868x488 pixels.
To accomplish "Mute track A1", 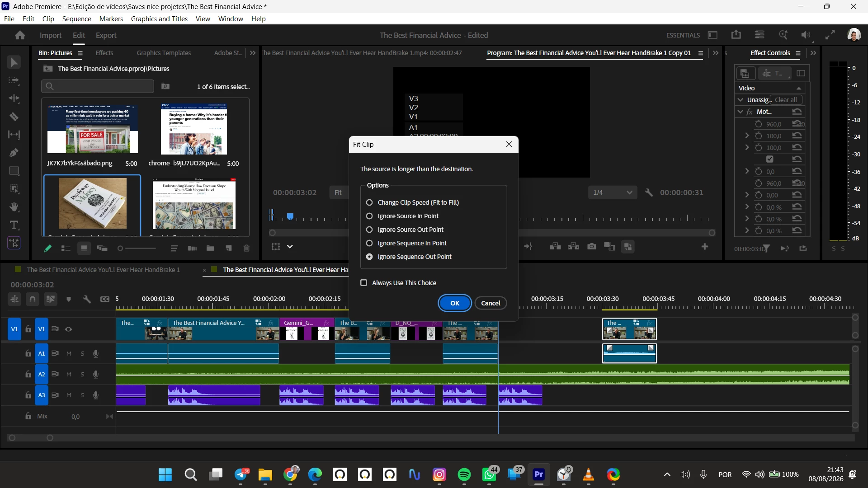I will 69,353.
